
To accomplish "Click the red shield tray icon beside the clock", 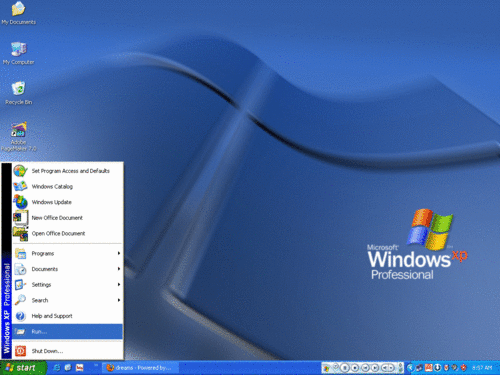I will coord(463,368).
